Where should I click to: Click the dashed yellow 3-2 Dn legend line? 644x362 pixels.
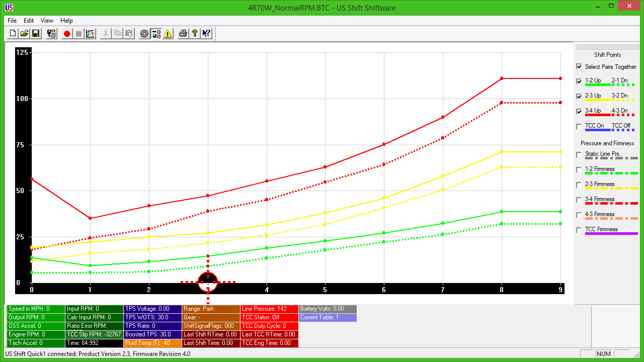click(624, 100)
